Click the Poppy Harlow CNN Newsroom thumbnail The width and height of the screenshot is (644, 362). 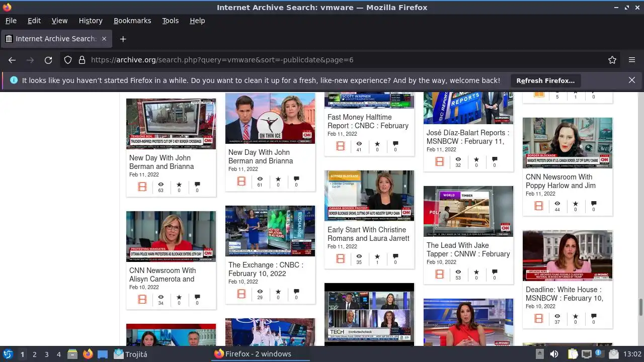[568, 143]
